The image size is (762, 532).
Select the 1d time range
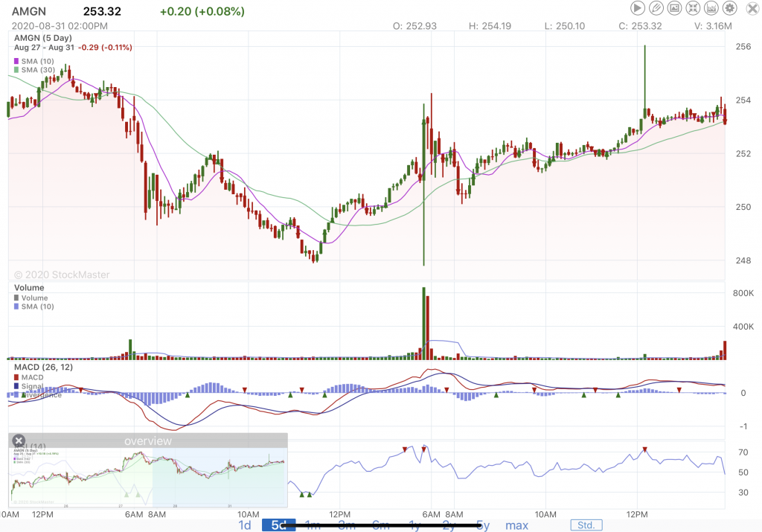[x=244, y=525]
